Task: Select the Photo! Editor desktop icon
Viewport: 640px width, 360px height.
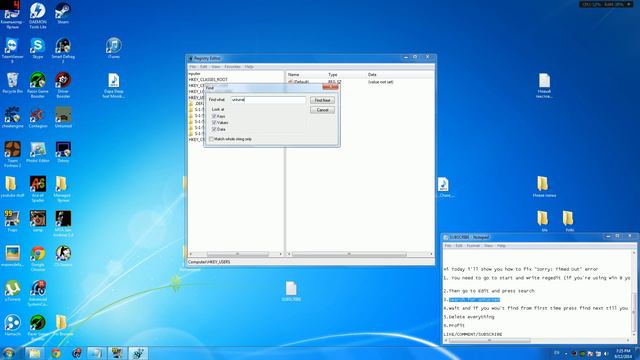Action: point(38,152)
